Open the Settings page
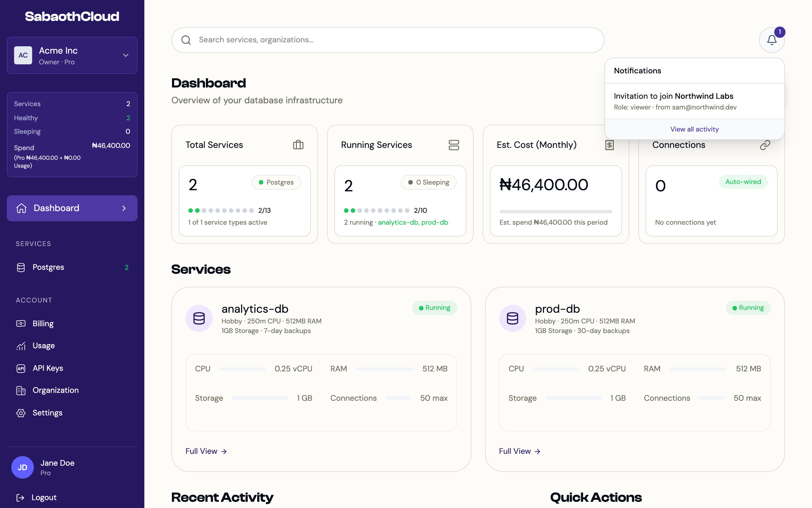 click(x=72, y=413)
